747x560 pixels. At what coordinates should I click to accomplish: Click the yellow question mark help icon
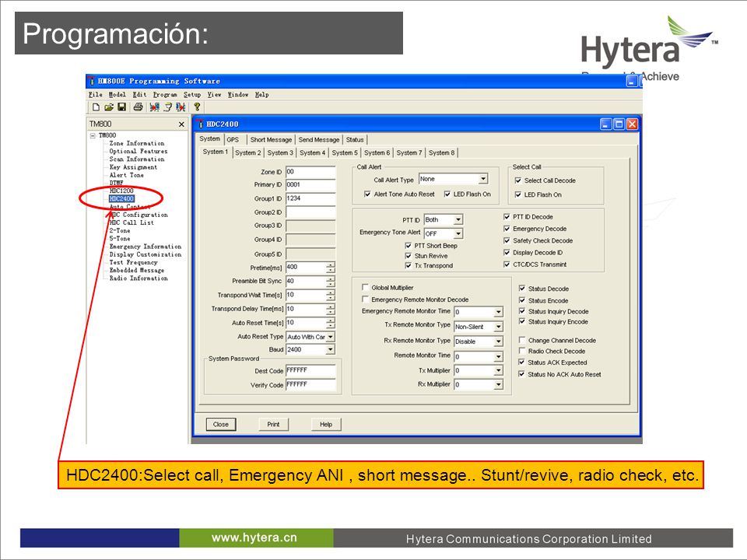[x=197, y=107]
